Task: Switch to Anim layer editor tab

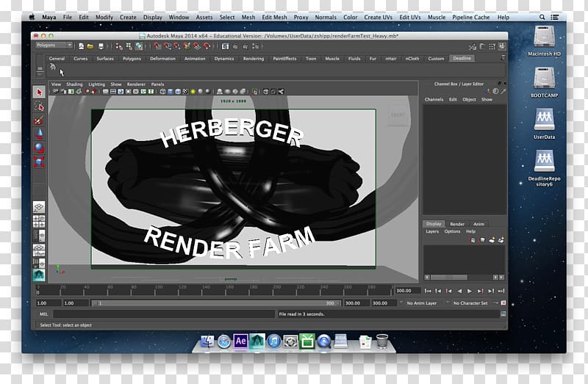Action: pyautogui.click(x=479, y=224)
